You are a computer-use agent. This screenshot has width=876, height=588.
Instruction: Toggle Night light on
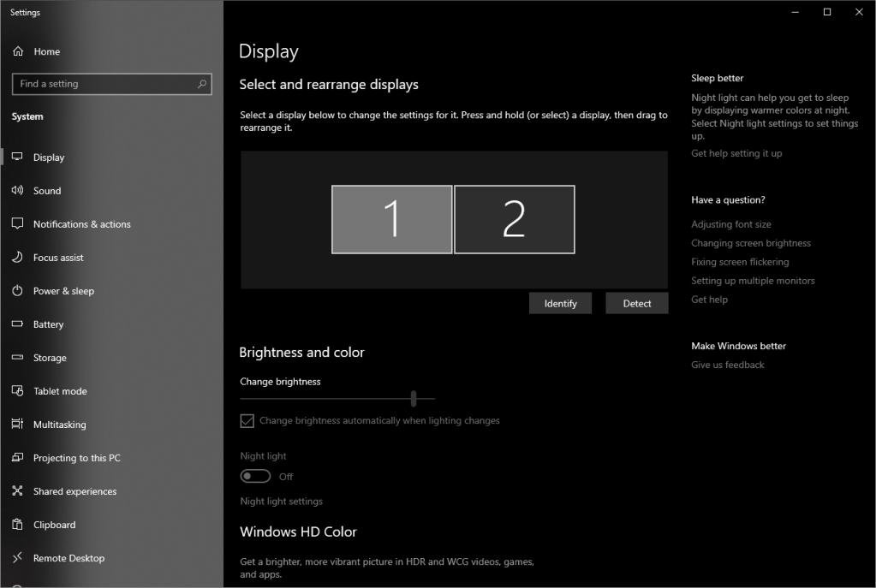(254, 476)
